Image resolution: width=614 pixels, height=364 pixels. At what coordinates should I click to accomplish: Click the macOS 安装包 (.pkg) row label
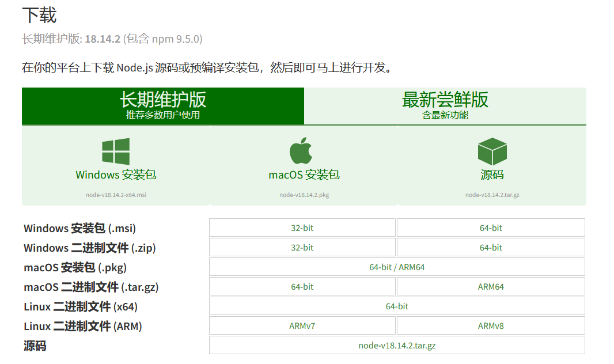(x=75, y=267)
